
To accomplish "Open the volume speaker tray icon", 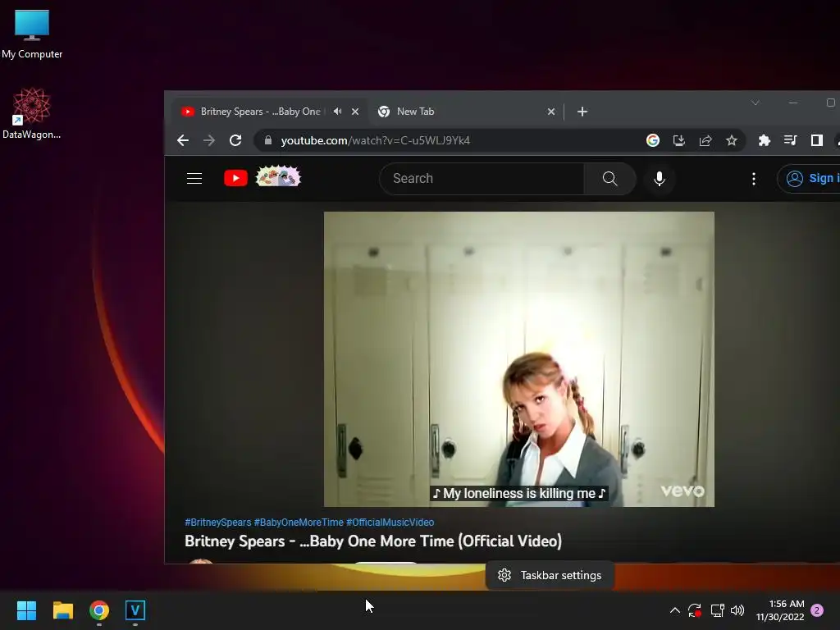I will (x=737, y=610).
